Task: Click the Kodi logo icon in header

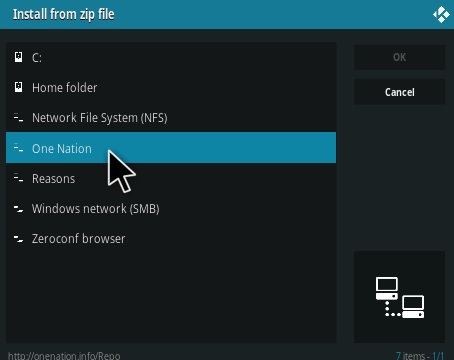Action: click(441, 15)
